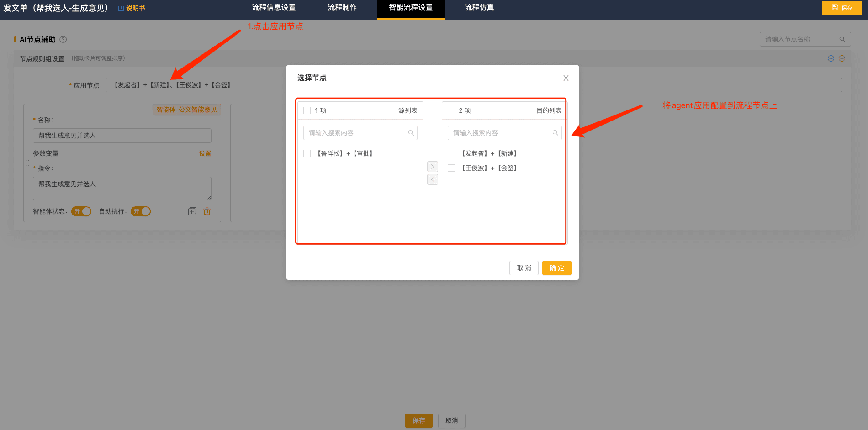Click the top-right 保存 button
The width and height of the screenshot is (868, 430).
842,8
